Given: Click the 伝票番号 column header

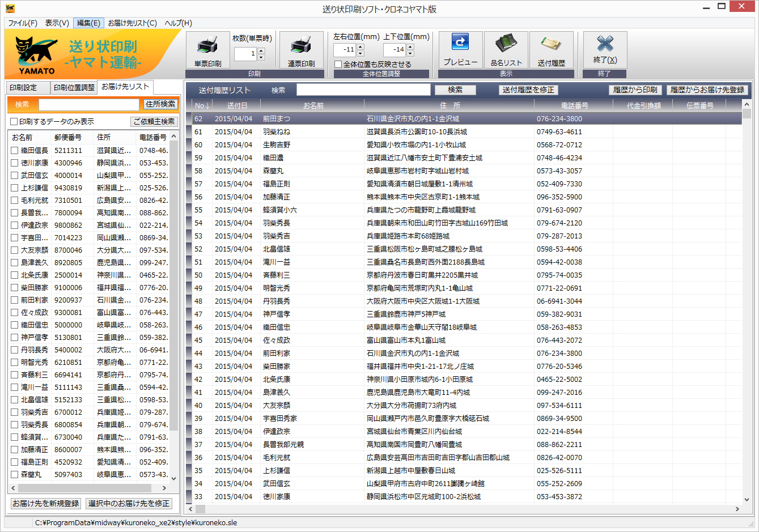Looking at the screenshot, I should click(700, 105).
